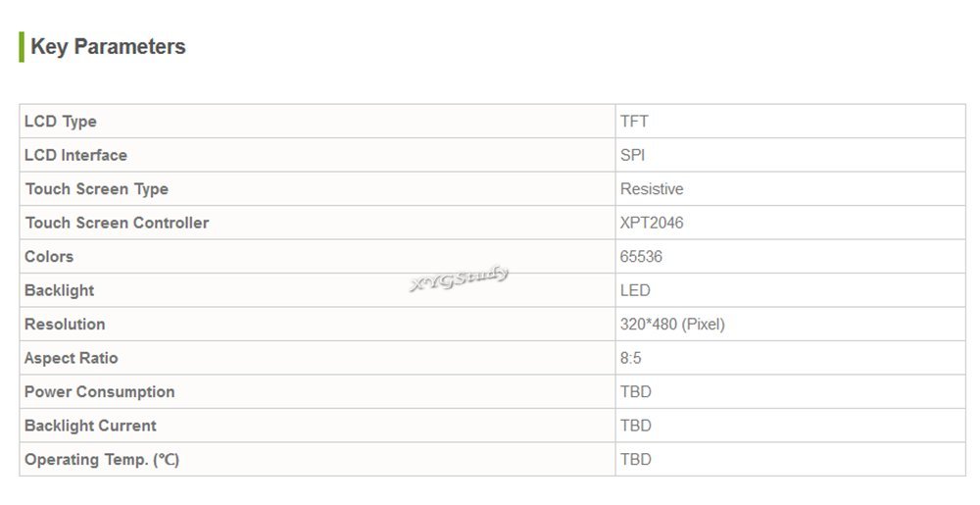Click the 320*480 (Pixel) value
This screenshot has width=980, height=505.
[672, 325]
